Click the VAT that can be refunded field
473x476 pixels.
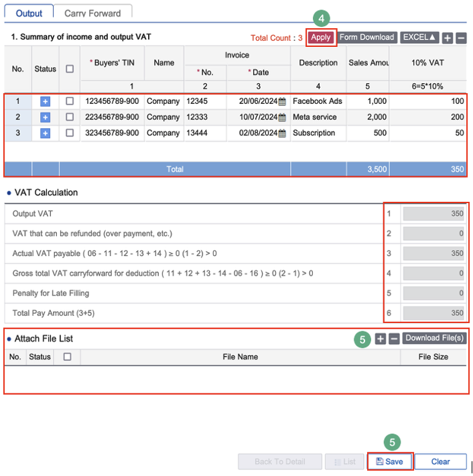pos(433,233)
